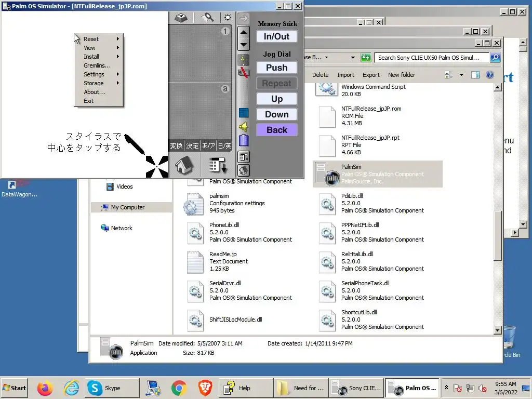
Task: Select the NTFullRelease_jpJP.rpt file
Action: (377, 145)
